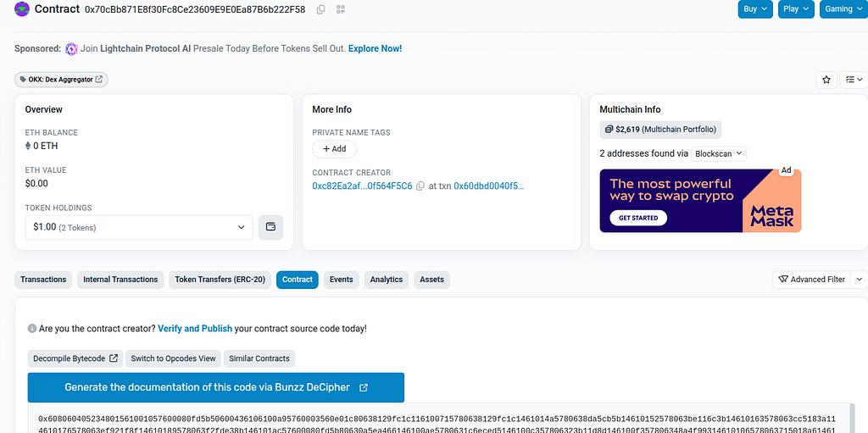Open the token holdings $1.00 dropdown
This screenshot has width=868, height=433.
tap(139, 227)
